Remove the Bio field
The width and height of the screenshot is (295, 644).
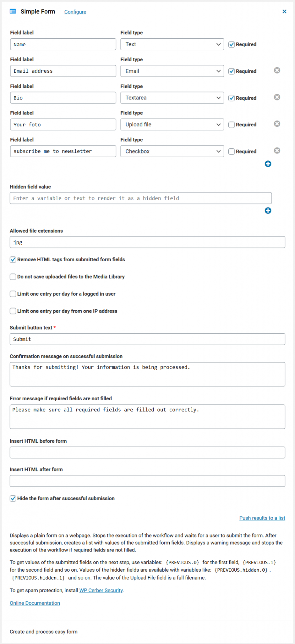click(x=277, y=97)
